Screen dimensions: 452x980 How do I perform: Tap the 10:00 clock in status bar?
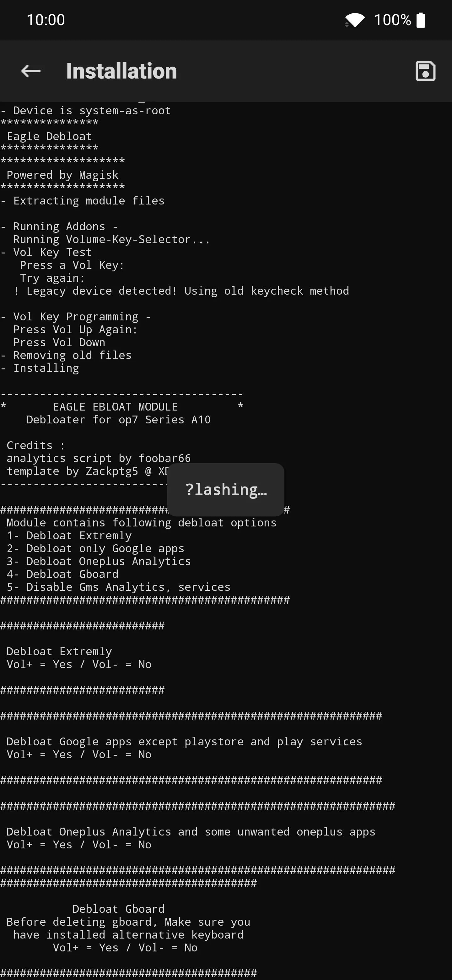(x=46, y=20)
